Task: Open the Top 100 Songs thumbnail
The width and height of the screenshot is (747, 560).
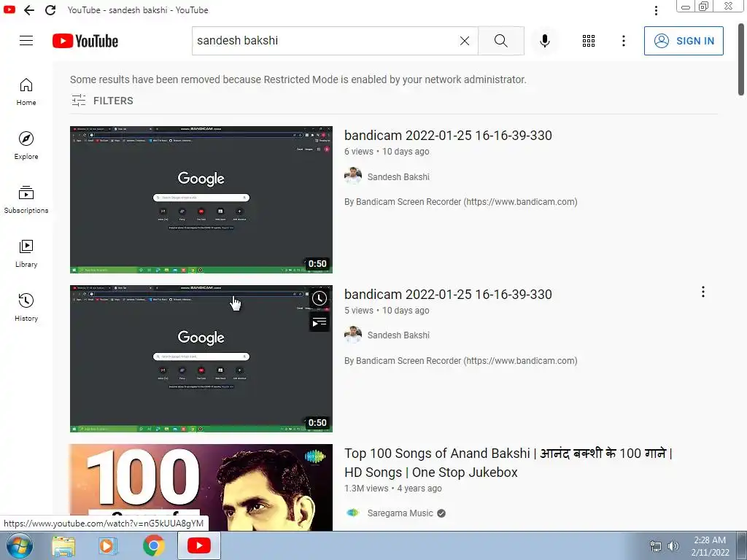Action: (201, 487)
